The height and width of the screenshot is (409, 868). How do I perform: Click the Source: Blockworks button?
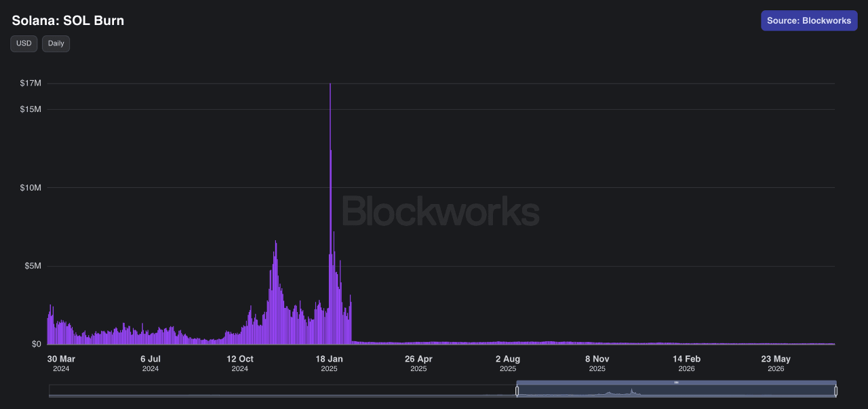tap(809, 20)
